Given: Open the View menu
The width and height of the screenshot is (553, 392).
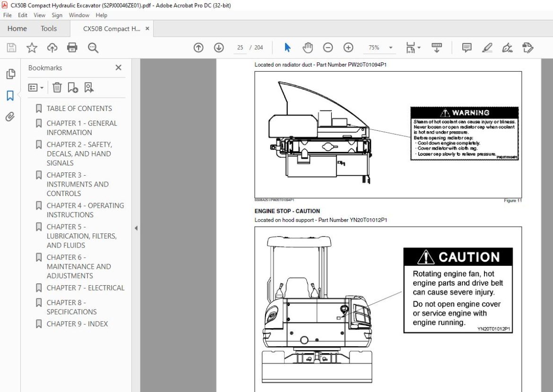Looking at the screenshot, I should tap(39, 15).
